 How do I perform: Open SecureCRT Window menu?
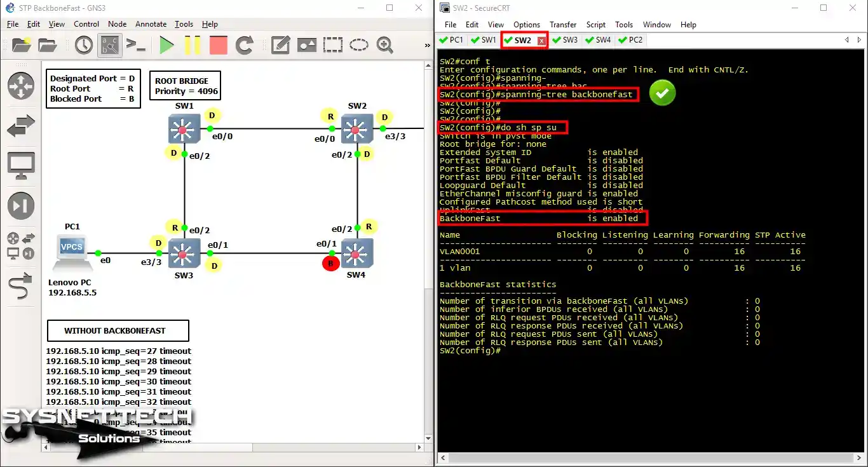click(x=657, y=25)
